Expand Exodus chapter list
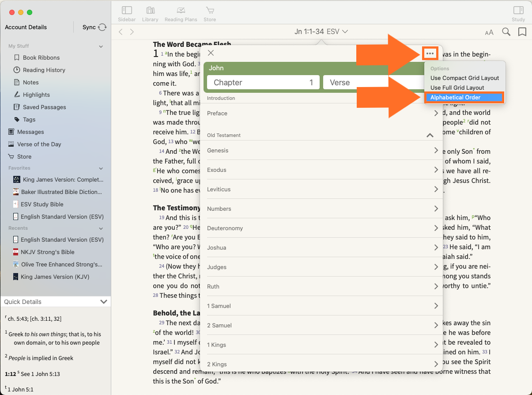Viewport: 532px width, 395px height. pyautogui.click(x=436, y=170)
